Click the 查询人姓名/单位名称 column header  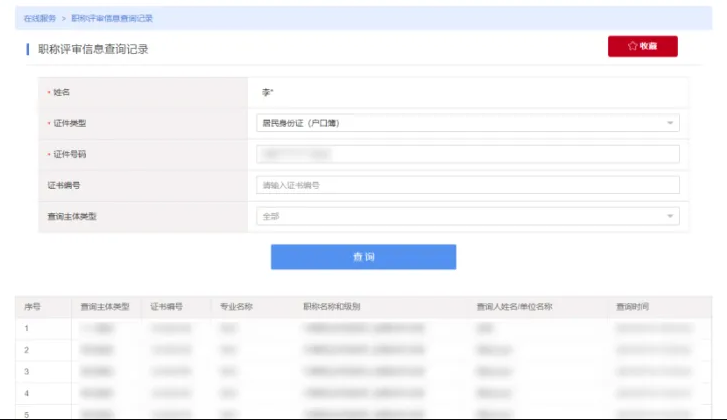tap(514, 307)
